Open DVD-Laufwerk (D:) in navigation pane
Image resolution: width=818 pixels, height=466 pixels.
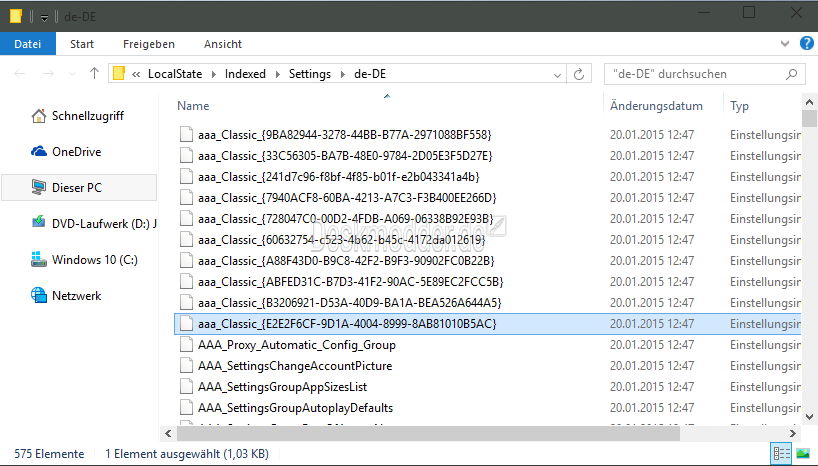(94, 223)
